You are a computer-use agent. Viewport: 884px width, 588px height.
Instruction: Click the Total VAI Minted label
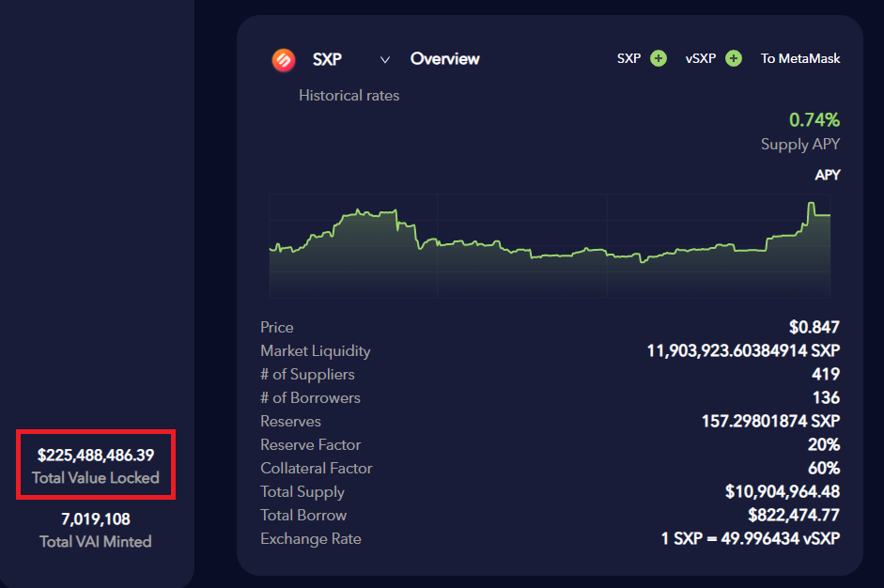(96, 542)
